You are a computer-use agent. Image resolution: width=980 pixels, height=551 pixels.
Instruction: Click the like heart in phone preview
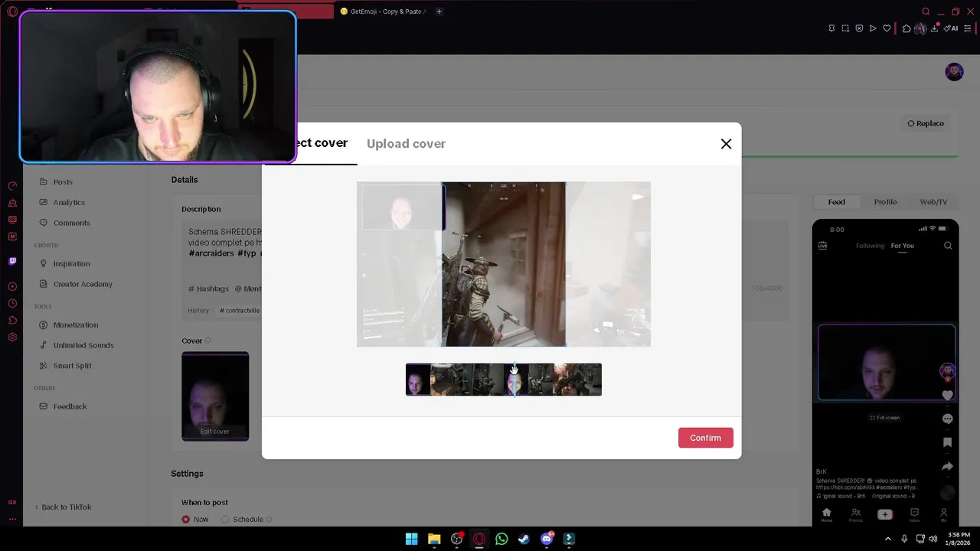click(x=948, y=395)
